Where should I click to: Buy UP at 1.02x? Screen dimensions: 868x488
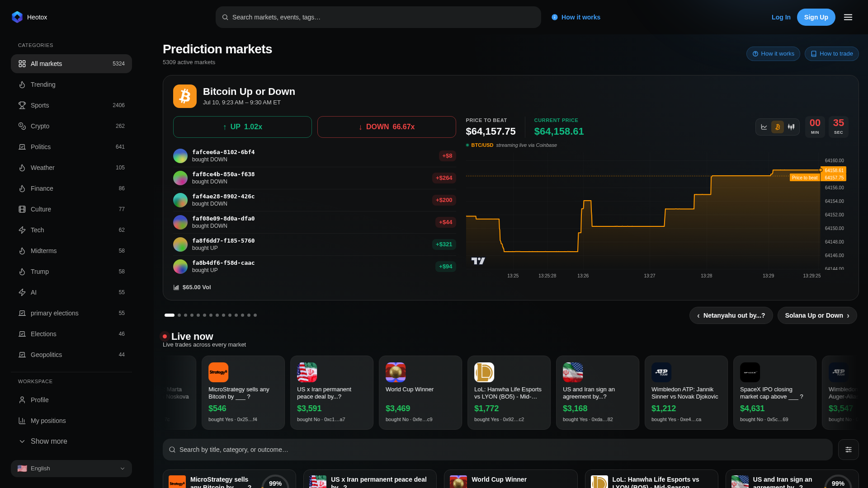point(242,127)
